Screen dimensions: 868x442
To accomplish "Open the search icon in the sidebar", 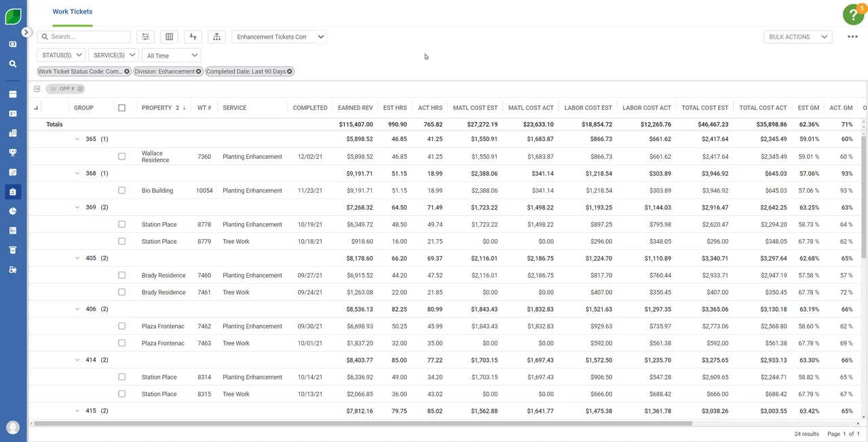I will coord(12,62).
